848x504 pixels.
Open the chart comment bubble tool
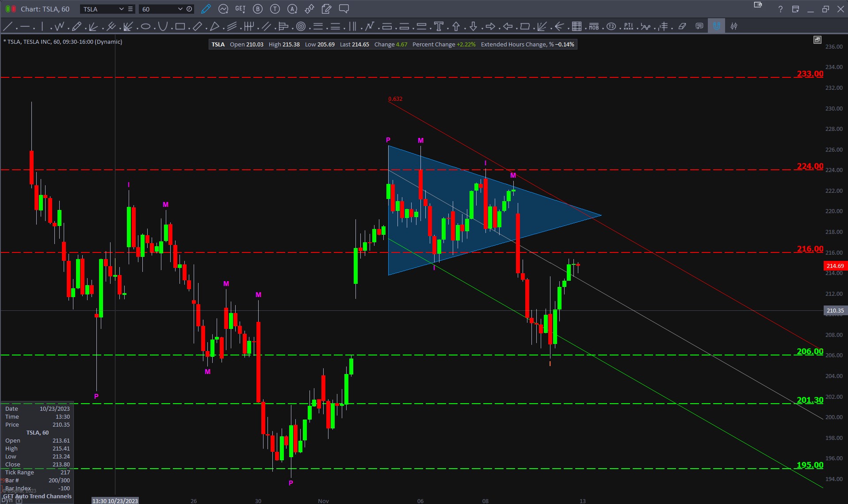tap(344, 9)
